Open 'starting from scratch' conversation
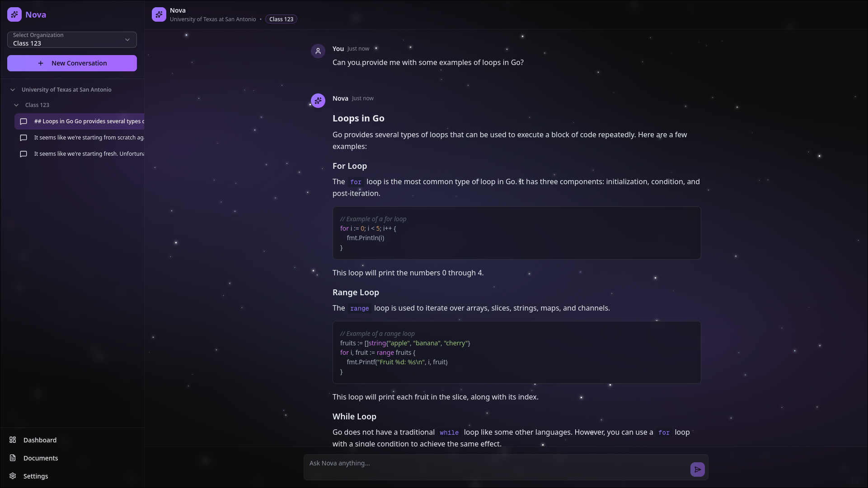The height and width of the screenshot is (488, 868). 89,138
